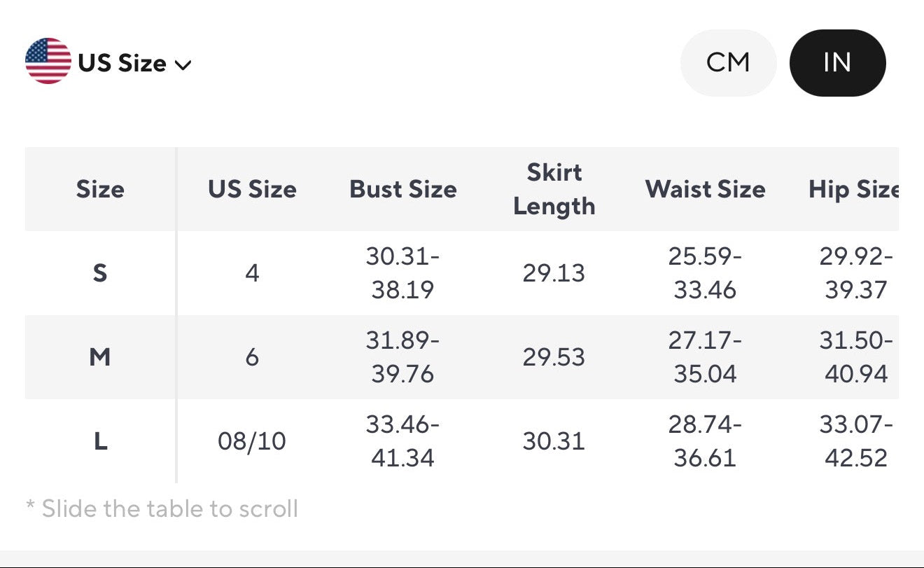Click the Waist Size column header

[705, 189]
